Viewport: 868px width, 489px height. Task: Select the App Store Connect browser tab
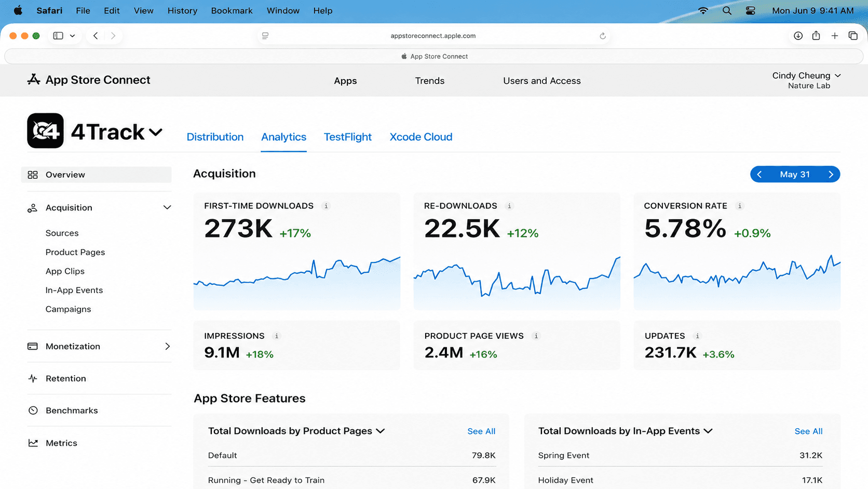pyautogui.click(x=434, y=56)
